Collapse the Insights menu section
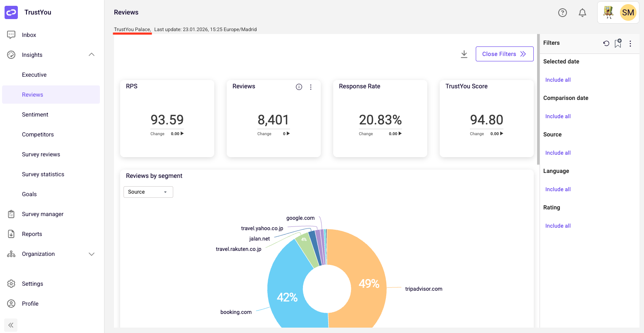This screenshot has height=333, width=644. tap(92, 55)
